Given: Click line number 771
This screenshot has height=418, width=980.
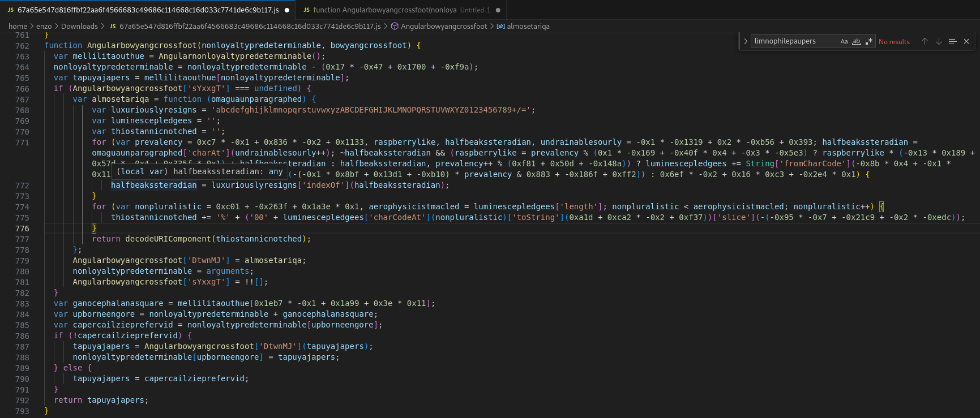Looking at the screenshot, I should [23, 143].
